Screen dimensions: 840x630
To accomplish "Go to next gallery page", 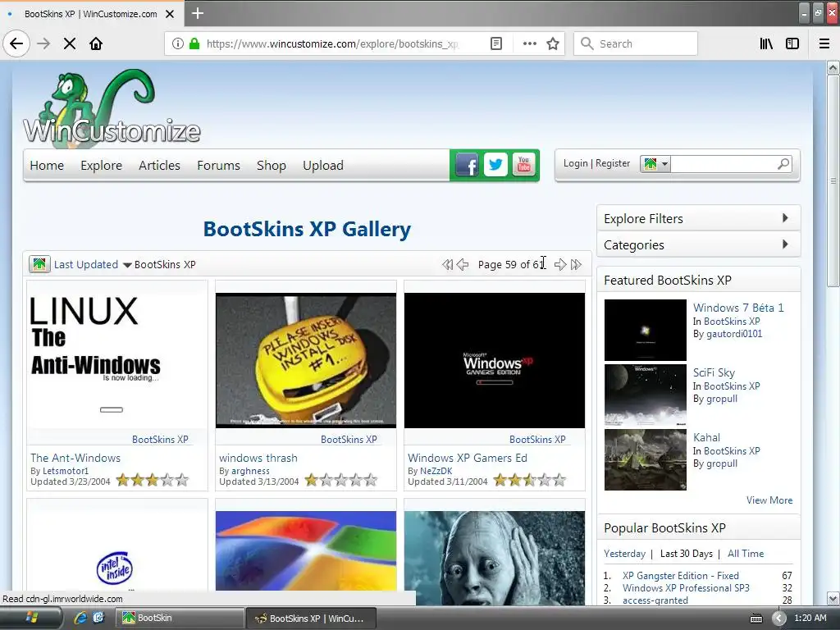I will click(x=560, y=265).
